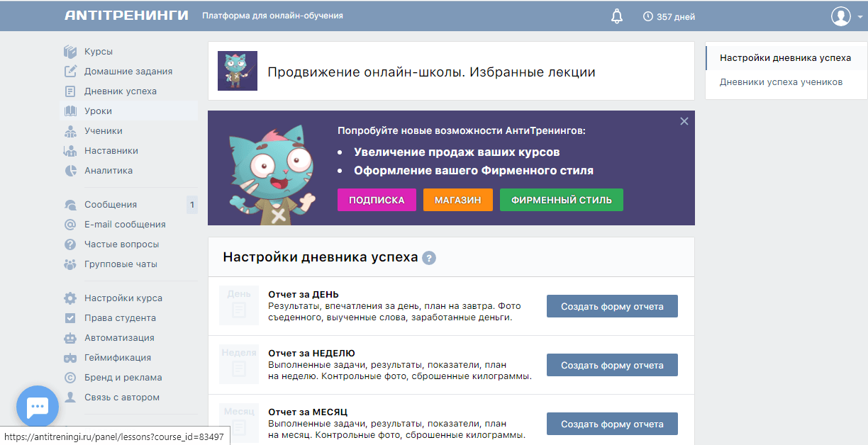Click the Бренд и реклама copyright icon
This screenshot has width=868, height=445.
(70, 378)
